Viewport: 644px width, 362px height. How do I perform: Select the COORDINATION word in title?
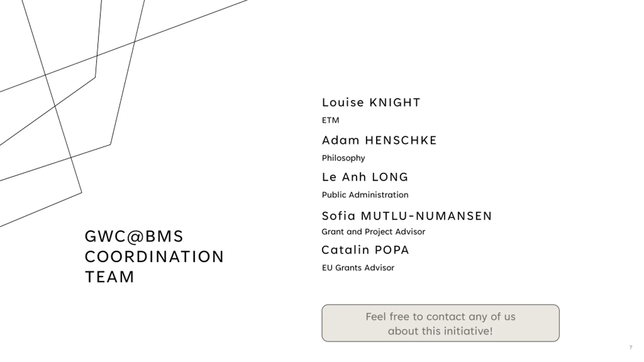coord(154,257)
